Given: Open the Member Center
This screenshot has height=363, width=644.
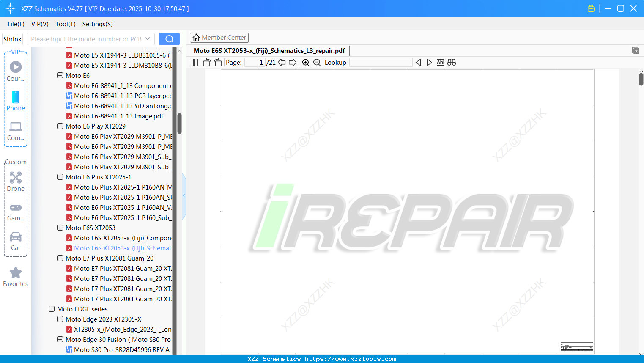Looking at the screenshot, I should pyautogui.click(x=219, y=38).
